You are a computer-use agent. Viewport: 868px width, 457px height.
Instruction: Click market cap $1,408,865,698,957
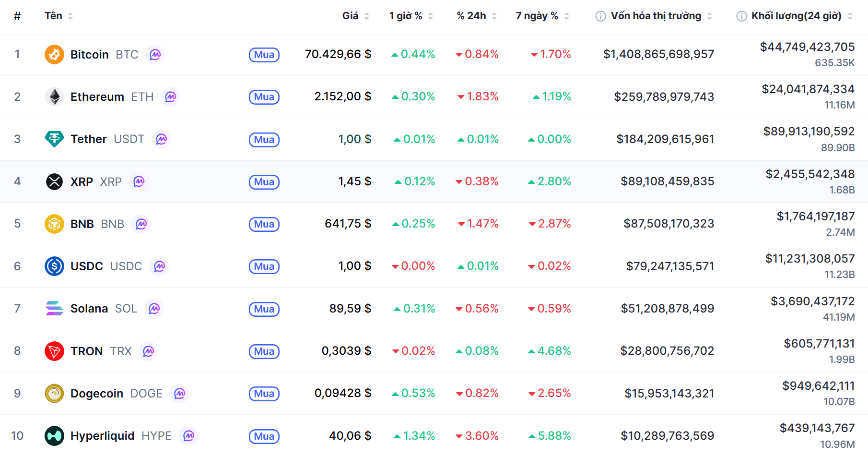[659, 54]
